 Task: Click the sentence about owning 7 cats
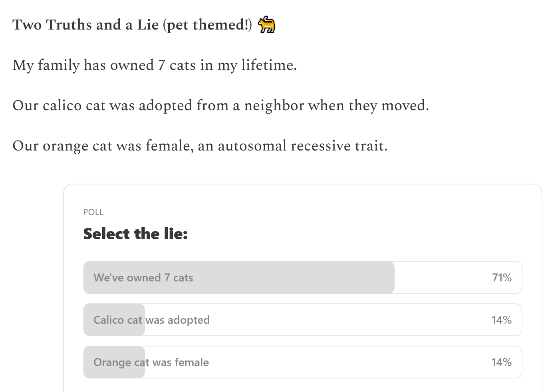[x=155, y=65]
